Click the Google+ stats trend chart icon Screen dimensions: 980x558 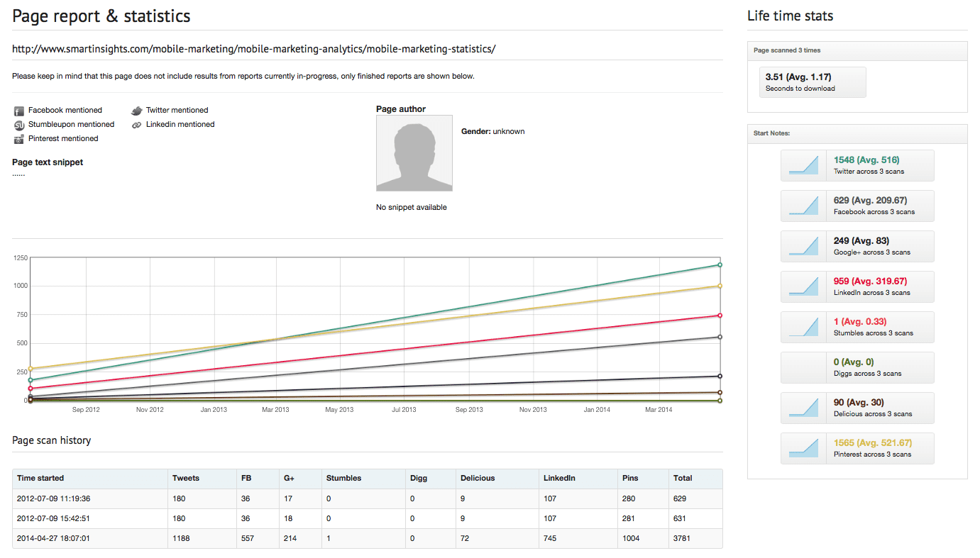pyautogui.click(x=804, y=246)
